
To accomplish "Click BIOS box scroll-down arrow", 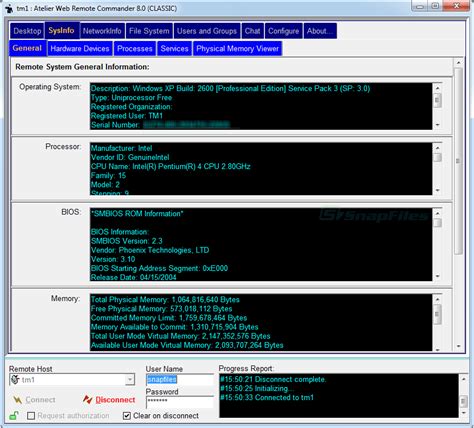I will [x=438, y=276].
